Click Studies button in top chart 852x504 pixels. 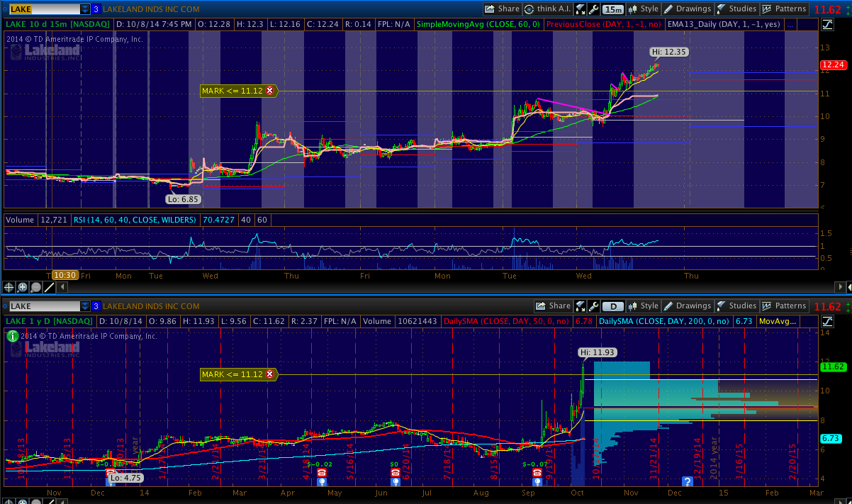736,9
